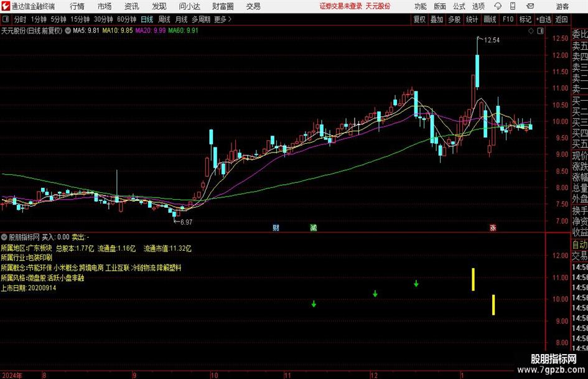Open the 市场 menu
Screen dimensions: 588x379
tap(105, 6)
